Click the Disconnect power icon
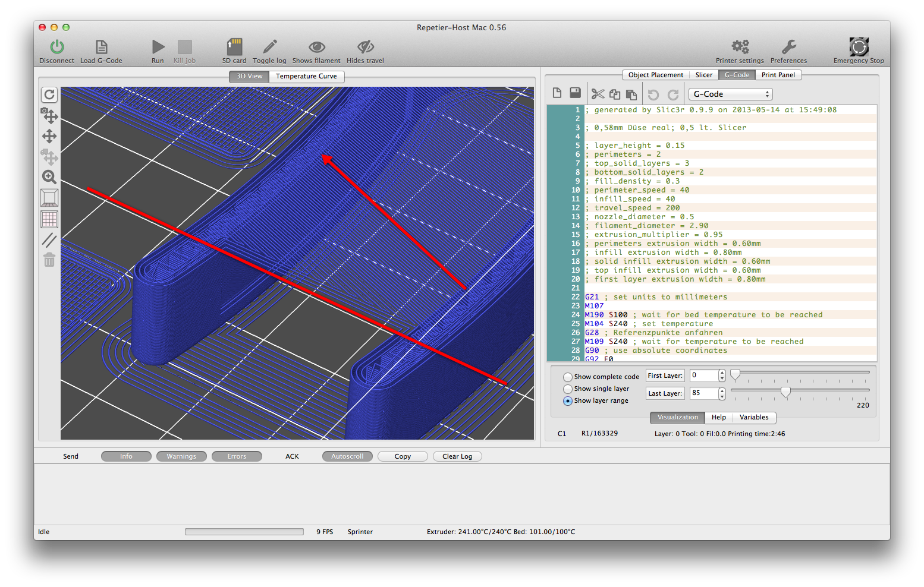Image resolution: width=924 pixels, height=587 pixels. 57,47
